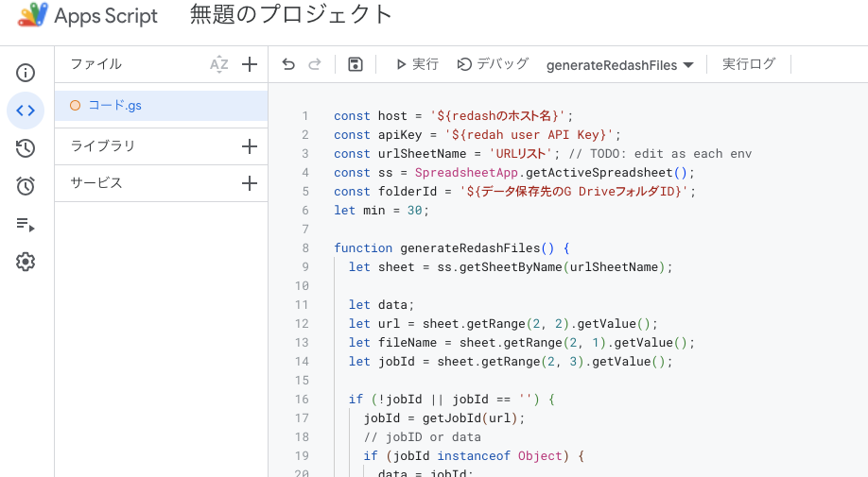Image resolution: width=868 pixels, height=477 pixels.
Task: Click the getSheetByName call line
Action: pyautogui.click(x=511, y=267)
